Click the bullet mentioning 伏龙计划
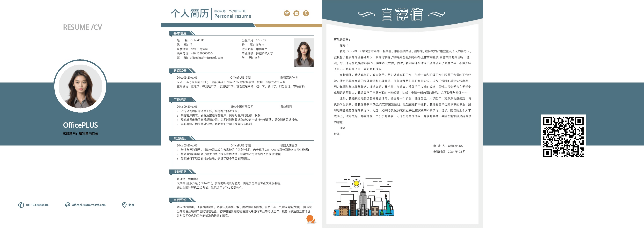The image size is (644, 228). pyautogui.click(x=245, y=150)
